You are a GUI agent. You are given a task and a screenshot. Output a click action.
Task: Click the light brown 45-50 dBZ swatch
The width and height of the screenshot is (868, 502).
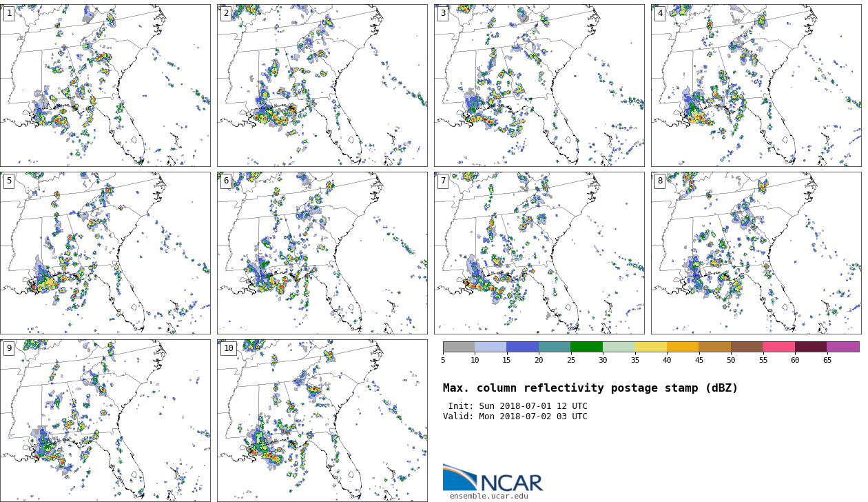coord(714,347)
